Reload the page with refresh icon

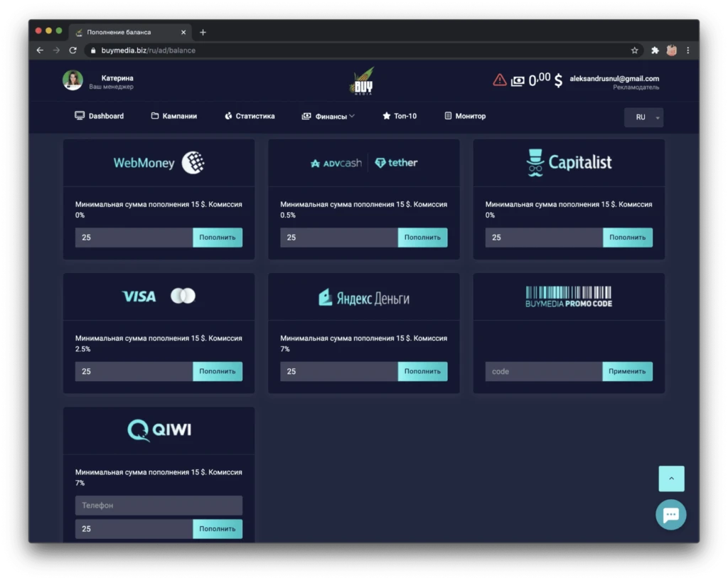pyautogui.click(x=73, y=50)
